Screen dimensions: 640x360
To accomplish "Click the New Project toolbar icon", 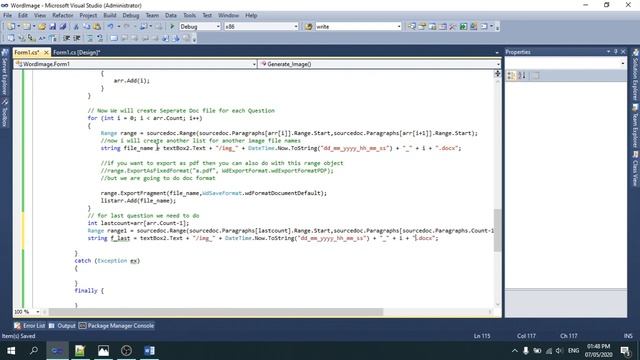I will coord(10,27).
